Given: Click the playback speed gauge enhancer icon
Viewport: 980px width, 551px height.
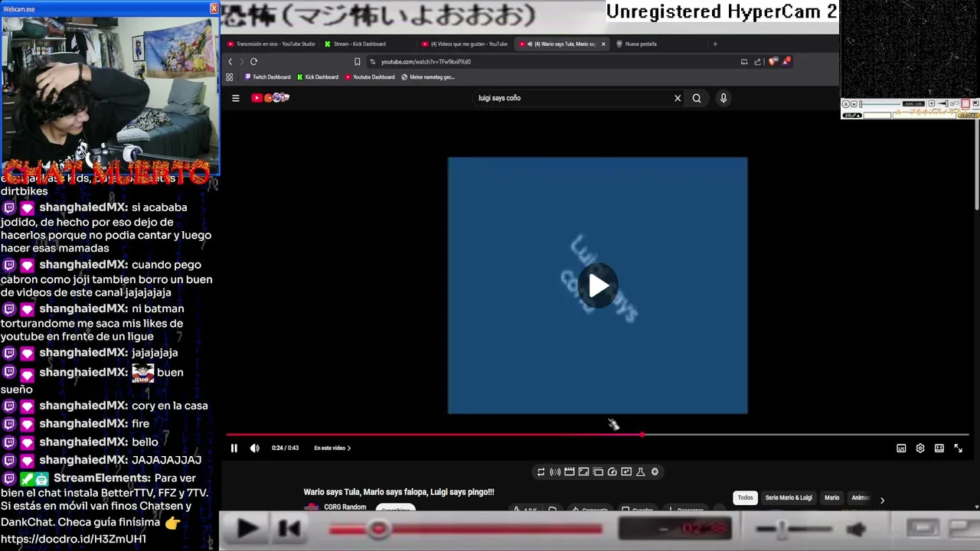Looking at the screenshot, I should coord(612,472).
